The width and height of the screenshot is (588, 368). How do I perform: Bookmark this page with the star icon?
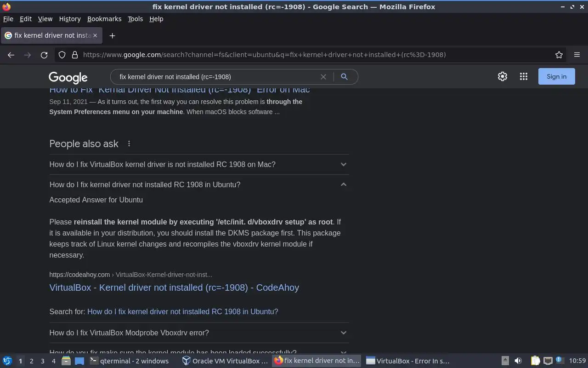pyautogui.click(x=559, y=55)
